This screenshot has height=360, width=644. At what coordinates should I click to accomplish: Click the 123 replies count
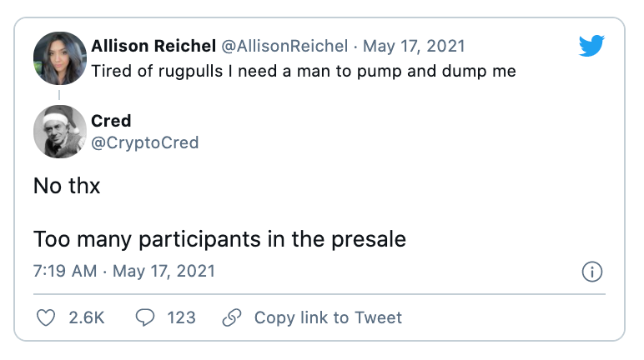point(180,317)
